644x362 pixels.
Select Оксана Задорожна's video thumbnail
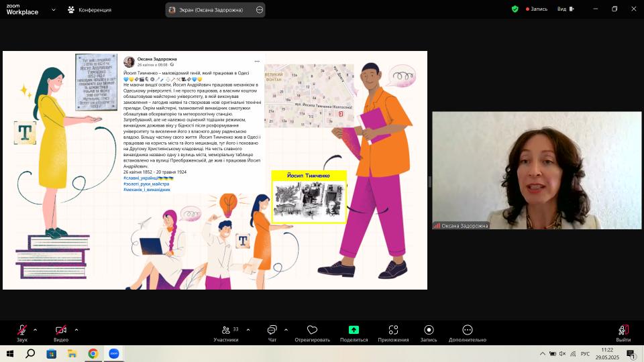click(x=537, y=170)
